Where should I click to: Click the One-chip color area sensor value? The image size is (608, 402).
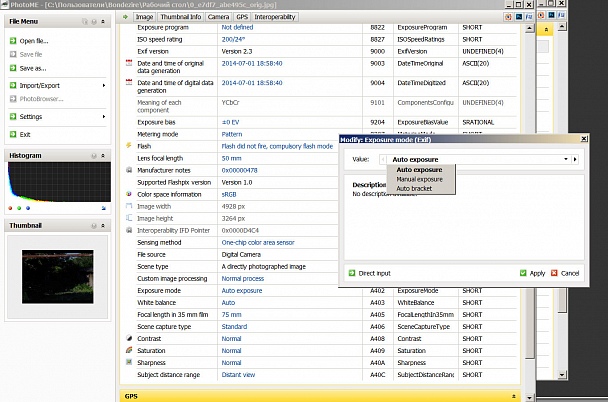[x=258, y=242]
